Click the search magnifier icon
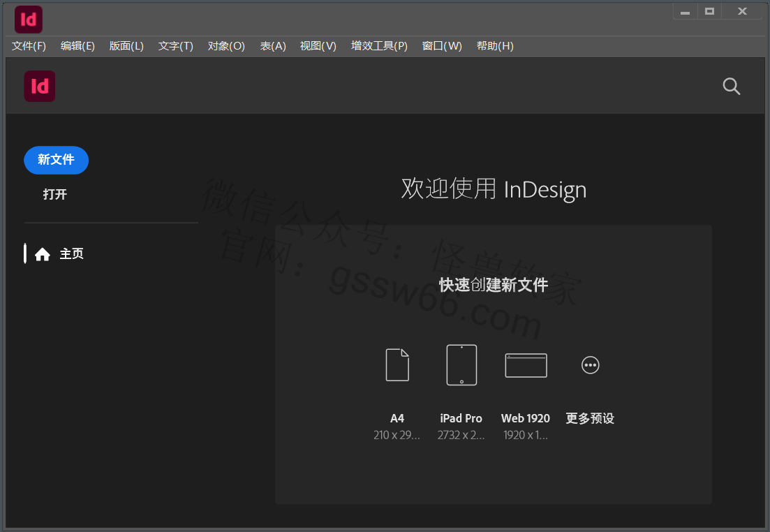770x532 pixels. [731, 87]
